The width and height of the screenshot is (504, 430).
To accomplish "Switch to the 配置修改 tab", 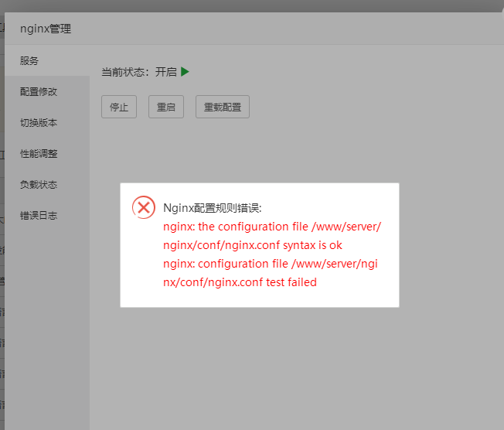I will [47, 92].
